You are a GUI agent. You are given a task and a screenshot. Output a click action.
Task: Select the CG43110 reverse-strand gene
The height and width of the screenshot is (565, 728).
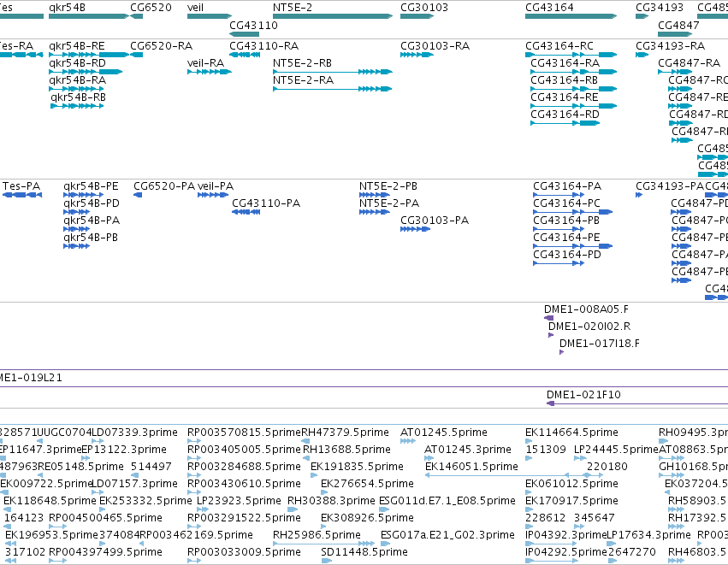tap(244, 34)
